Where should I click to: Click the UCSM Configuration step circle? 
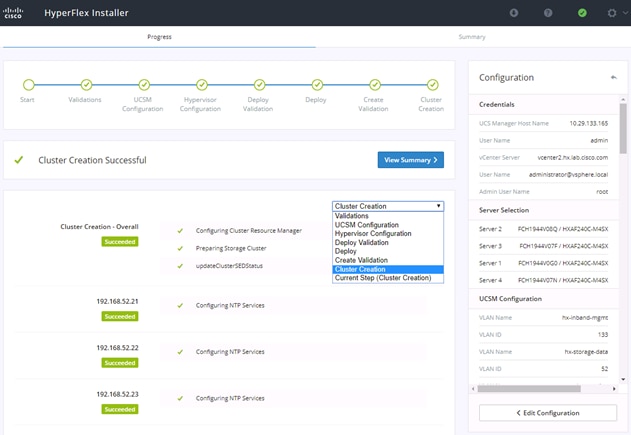(x=144, y=85)
